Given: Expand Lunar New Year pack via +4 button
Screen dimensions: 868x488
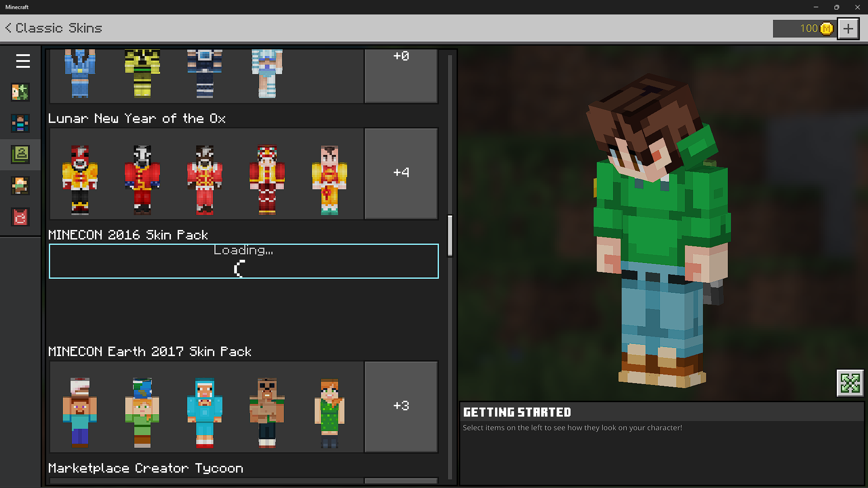Looking at the screenshot, I should 401,174.
